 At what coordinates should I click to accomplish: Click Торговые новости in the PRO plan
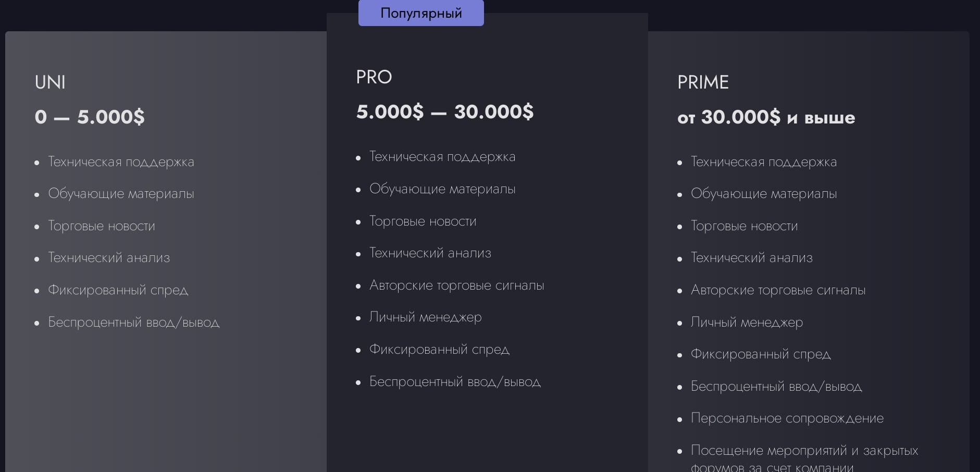(423, 221)
